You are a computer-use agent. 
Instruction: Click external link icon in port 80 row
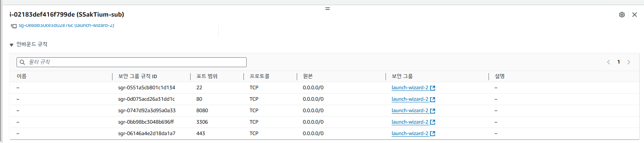432,100
